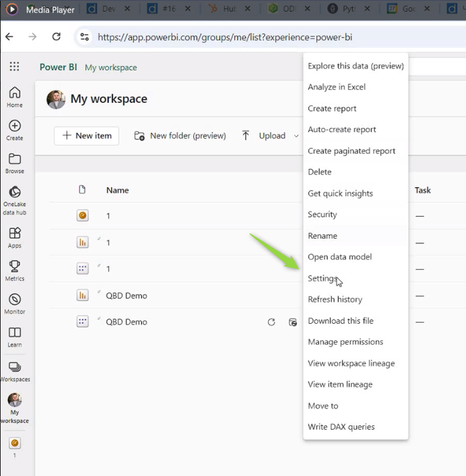Image resolution: width=466 pixels, height=476 pixels.
Task: Open QBD Demo semantic model name
Action: coord(126,322)
